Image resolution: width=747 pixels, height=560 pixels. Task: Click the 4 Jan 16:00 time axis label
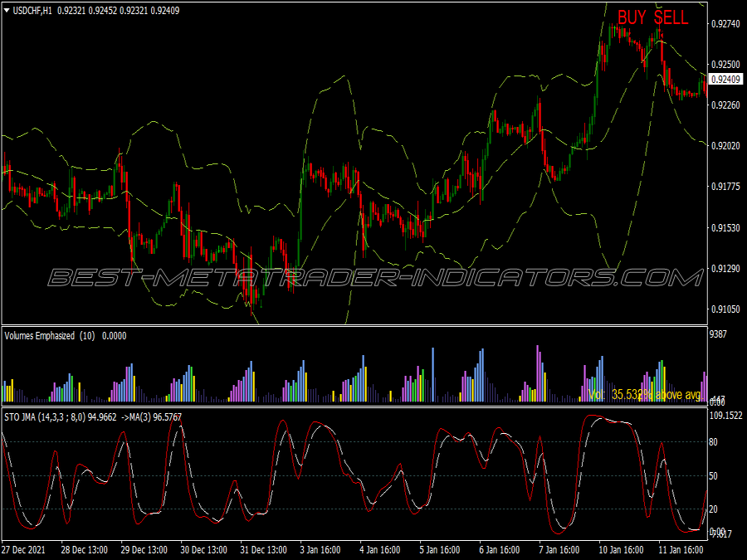pos(380,549)
